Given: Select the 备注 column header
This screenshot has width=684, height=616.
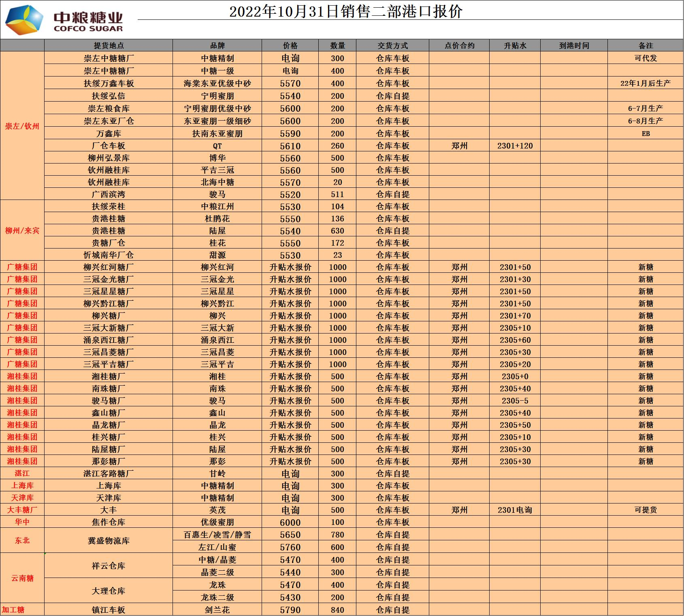Looking at the screenshot, I should pos(646,46).
